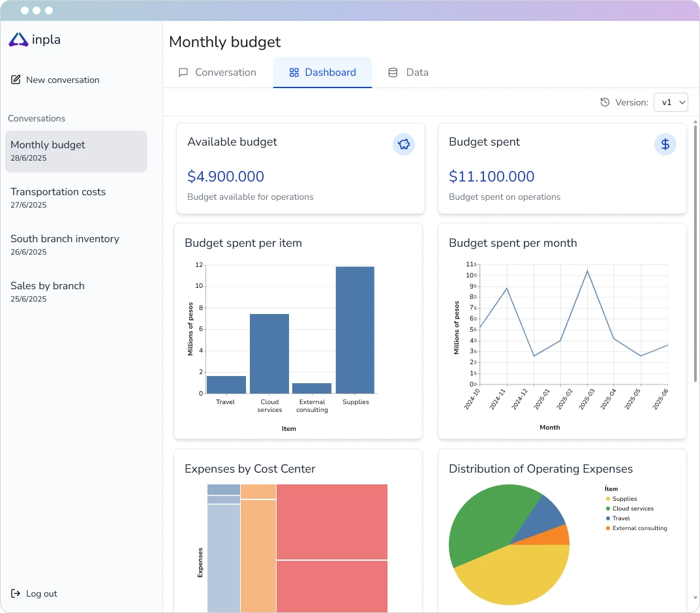Viewport: 700px width, 613px height.
Task: Click the dashboard vertical scrollbar thumb
Action: [695, 253]
